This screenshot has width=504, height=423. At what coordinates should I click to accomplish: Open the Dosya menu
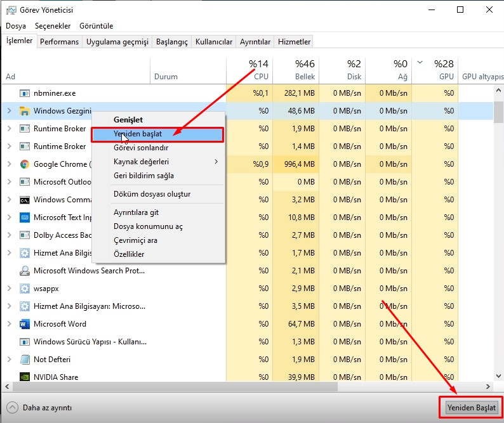click(16, 26)
